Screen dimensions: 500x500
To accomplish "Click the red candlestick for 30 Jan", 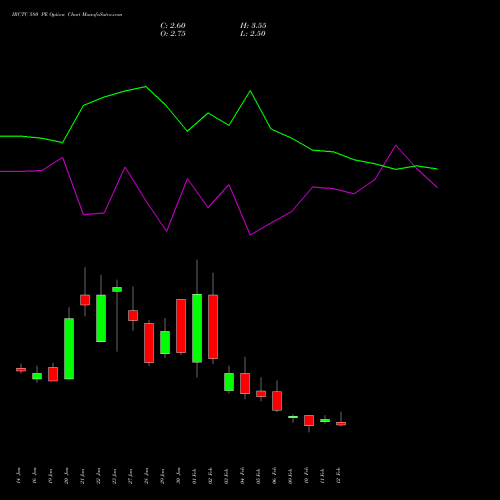I will point(181,326).
